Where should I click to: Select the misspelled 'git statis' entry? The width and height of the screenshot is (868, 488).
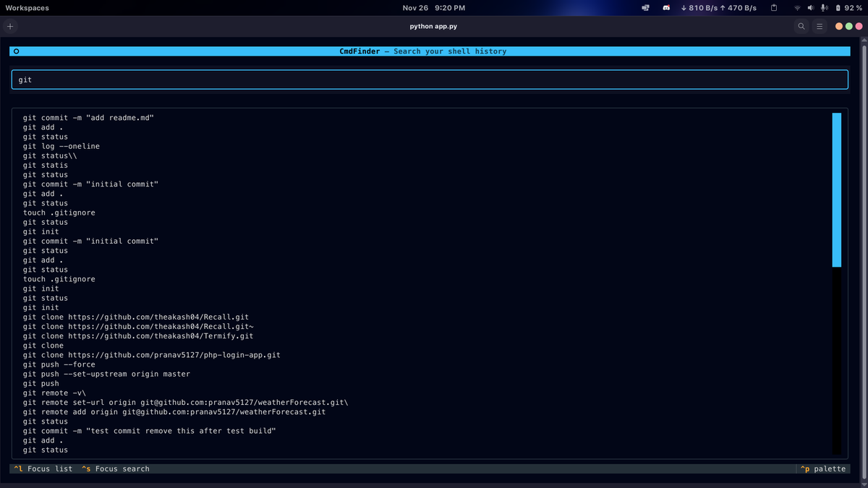(x=46, y=165)
